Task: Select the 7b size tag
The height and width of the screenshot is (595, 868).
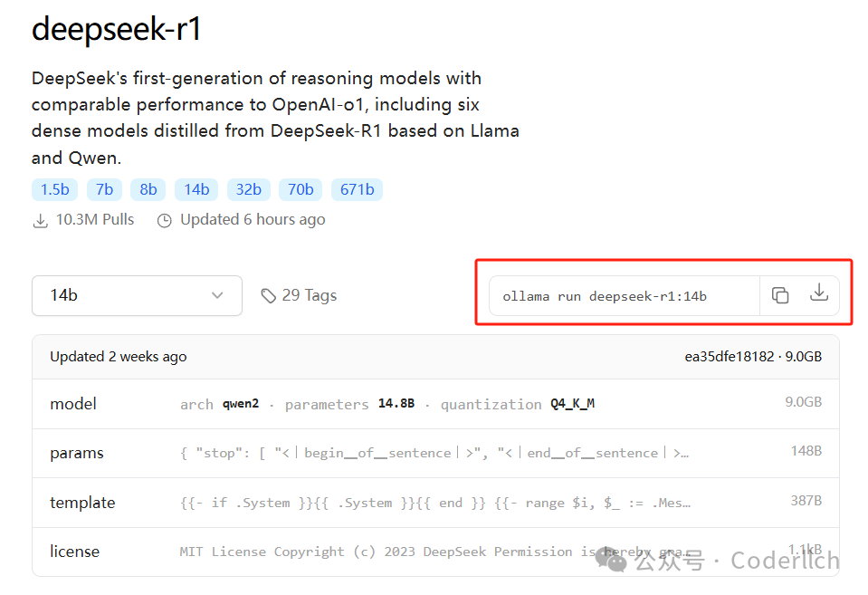Action: click(x=104, y=189)
